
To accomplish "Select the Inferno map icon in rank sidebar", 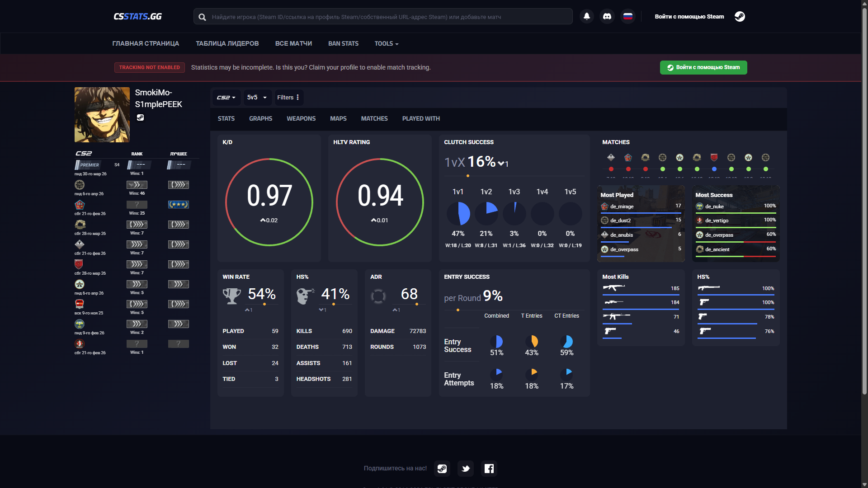I will [x=80, y=264].
